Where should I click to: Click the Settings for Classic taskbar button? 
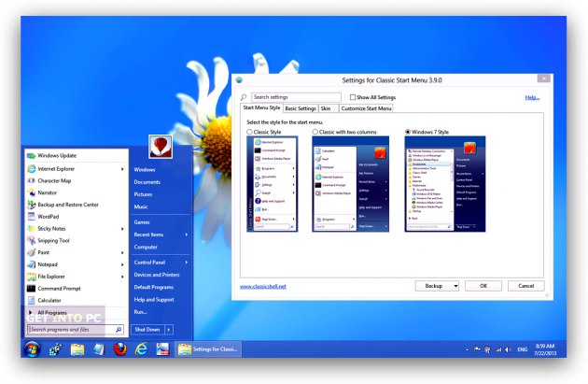click(208, 349)
